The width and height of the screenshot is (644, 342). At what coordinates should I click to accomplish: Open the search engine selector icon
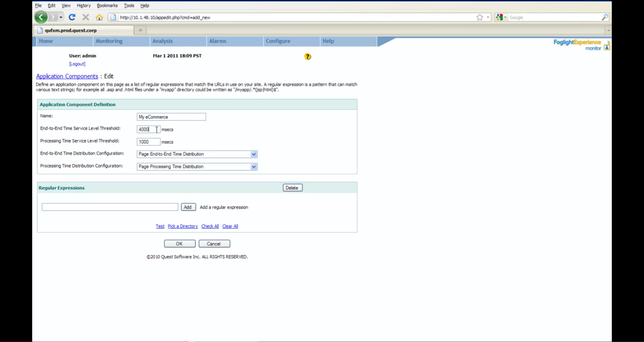click(500, 17)
